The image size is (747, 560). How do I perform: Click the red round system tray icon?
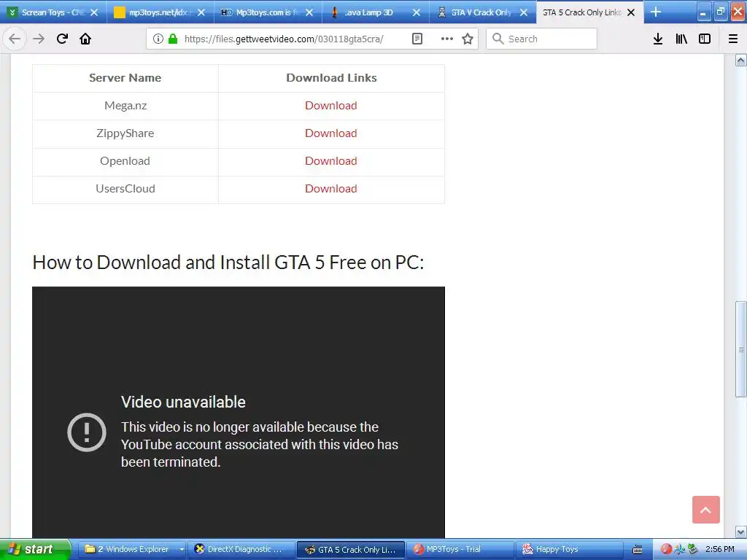[667, 549]
